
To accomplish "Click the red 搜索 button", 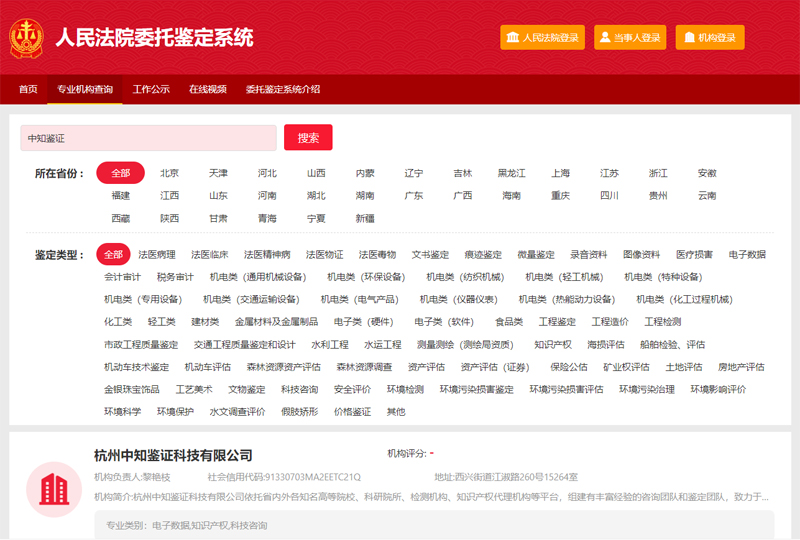I will (308, 137).
